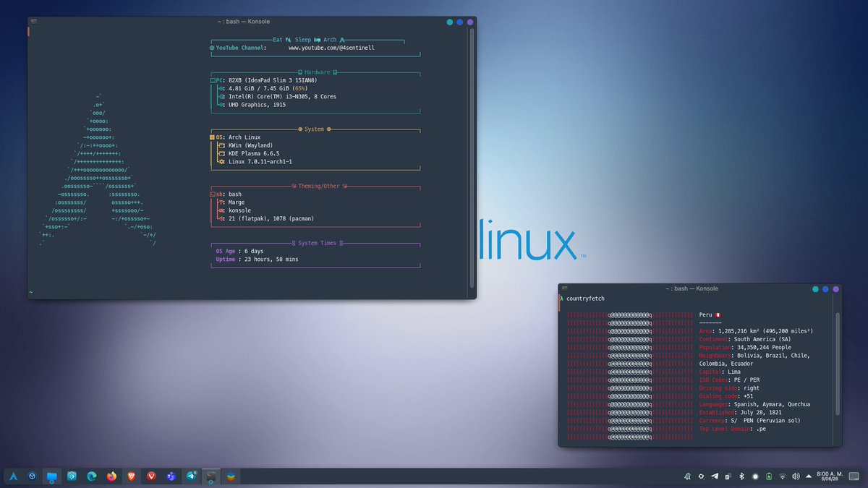The width and height of the screenshot is (868, 488).
Task: Check the green battery tray icon
Action: tap(769, 476)
